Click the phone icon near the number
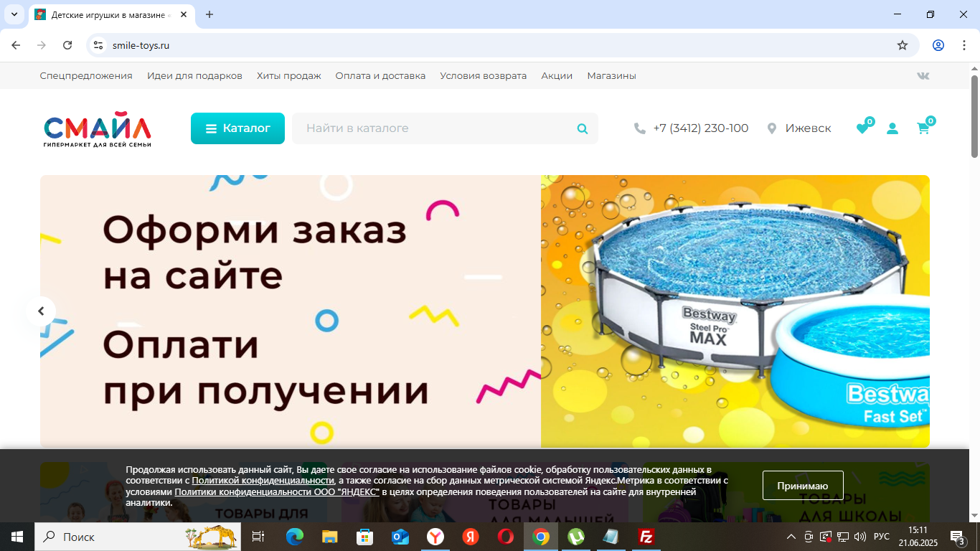Image resolution: width=980 pixels, height=551 pixels. click(639, 128)
